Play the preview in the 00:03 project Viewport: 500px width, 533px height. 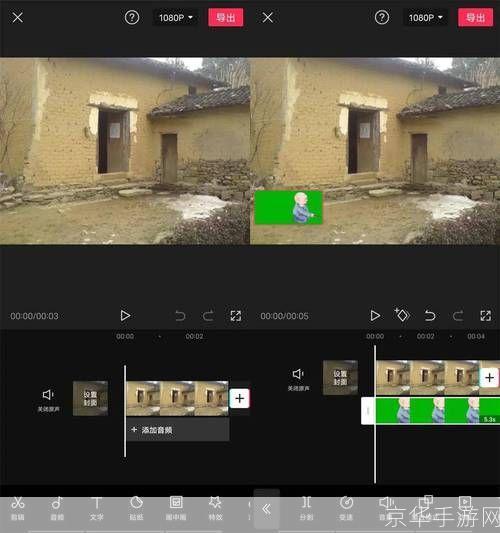pyautogui.click(x=125, y=316)
